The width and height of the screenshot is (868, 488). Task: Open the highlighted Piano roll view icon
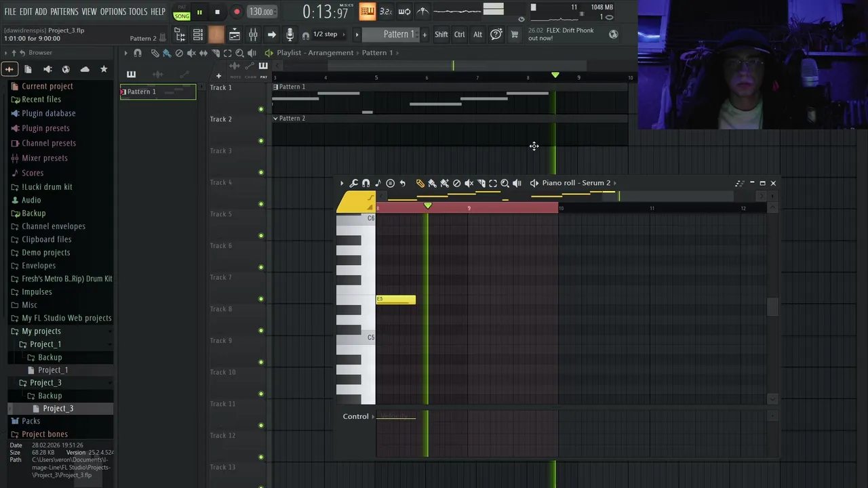coord(216,35)
